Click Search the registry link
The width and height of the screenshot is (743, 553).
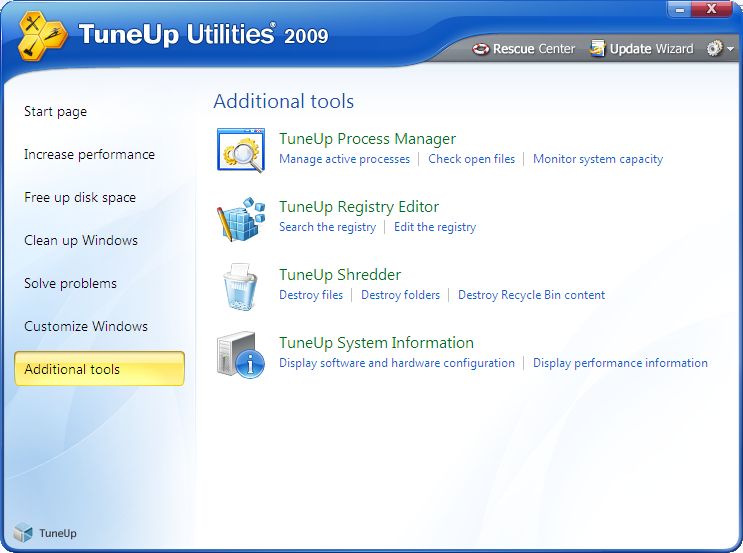coord(327,227)
